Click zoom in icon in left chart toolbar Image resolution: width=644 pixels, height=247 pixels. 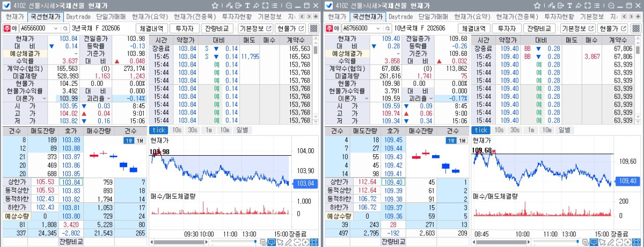(x=305, y=242)
